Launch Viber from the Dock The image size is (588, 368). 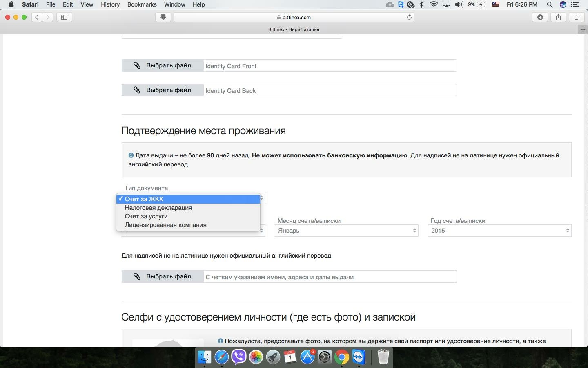(239, 357)
